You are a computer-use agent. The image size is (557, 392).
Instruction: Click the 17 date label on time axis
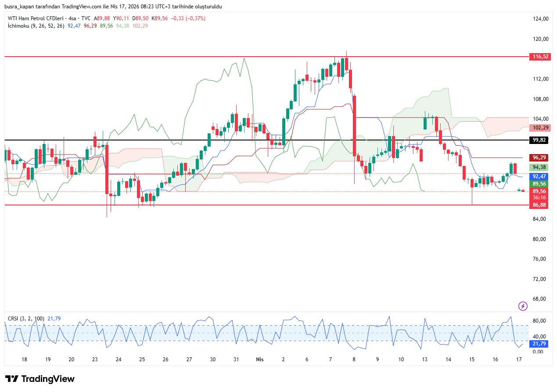(519, 359)
